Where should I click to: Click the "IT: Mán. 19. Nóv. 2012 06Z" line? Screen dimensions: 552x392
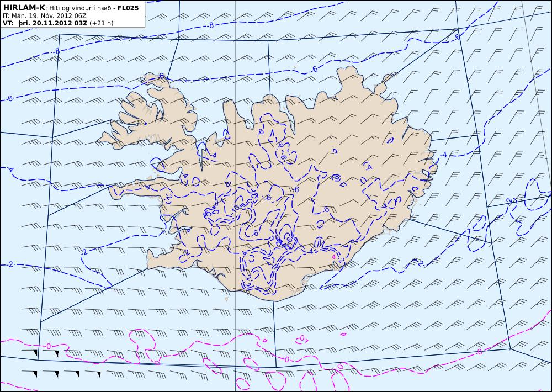(x=44, y=16)
